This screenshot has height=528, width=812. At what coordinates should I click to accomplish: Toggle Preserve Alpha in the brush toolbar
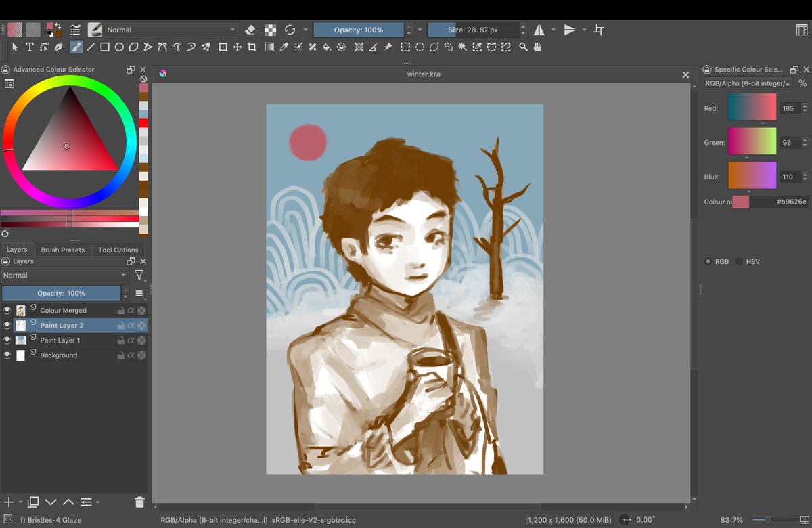click(270, 30)
